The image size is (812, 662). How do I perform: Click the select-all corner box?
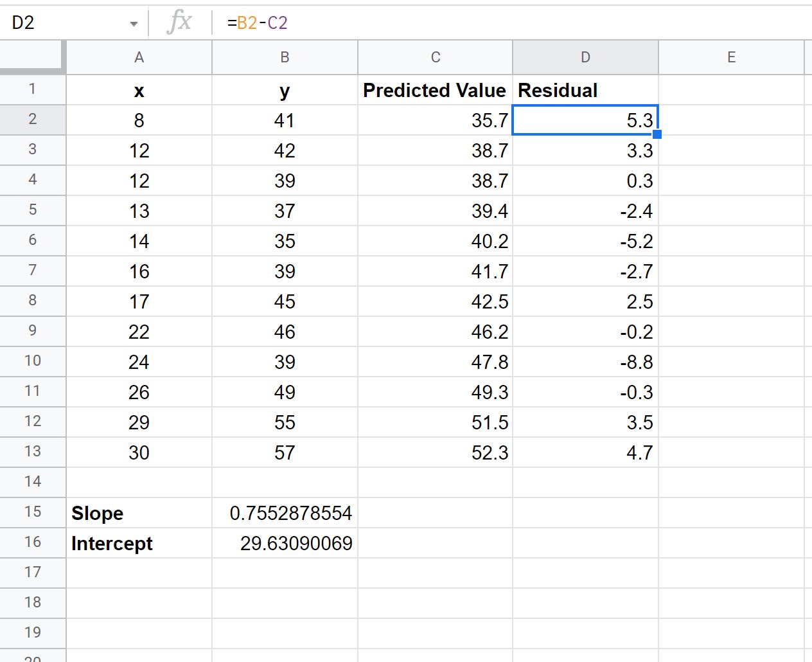point(33,57)
